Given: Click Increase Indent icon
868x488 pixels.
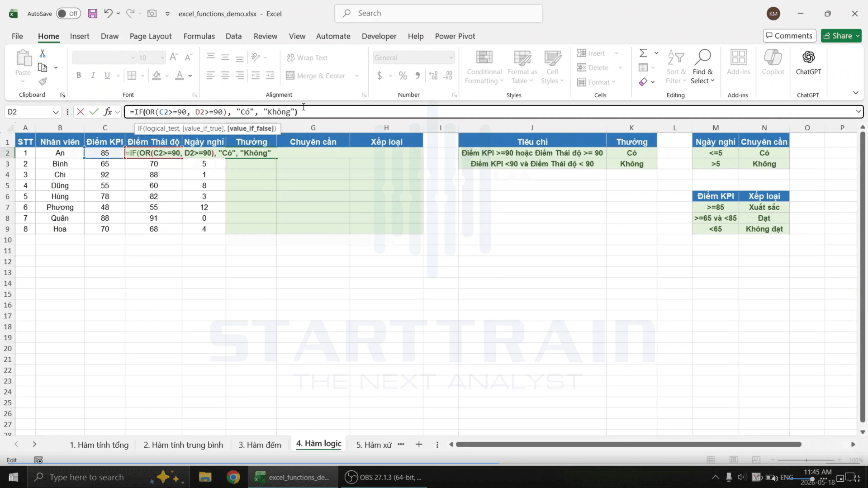Looking at the screenshot, I should coord(270,76).
